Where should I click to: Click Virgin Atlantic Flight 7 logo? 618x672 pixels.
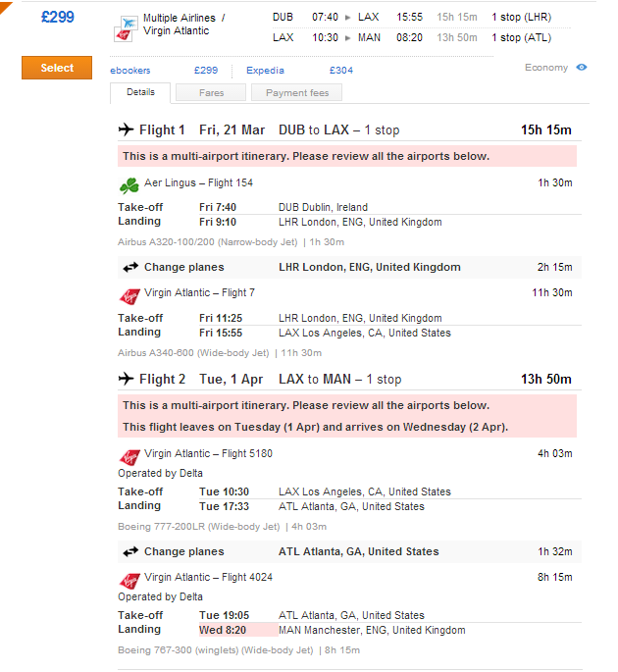tap(129, 296)
